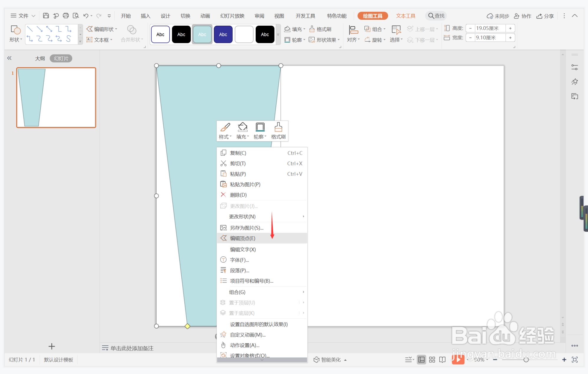Click the print preview icon
The height and width of the screenshot is (374, 588).
[76, 16]
